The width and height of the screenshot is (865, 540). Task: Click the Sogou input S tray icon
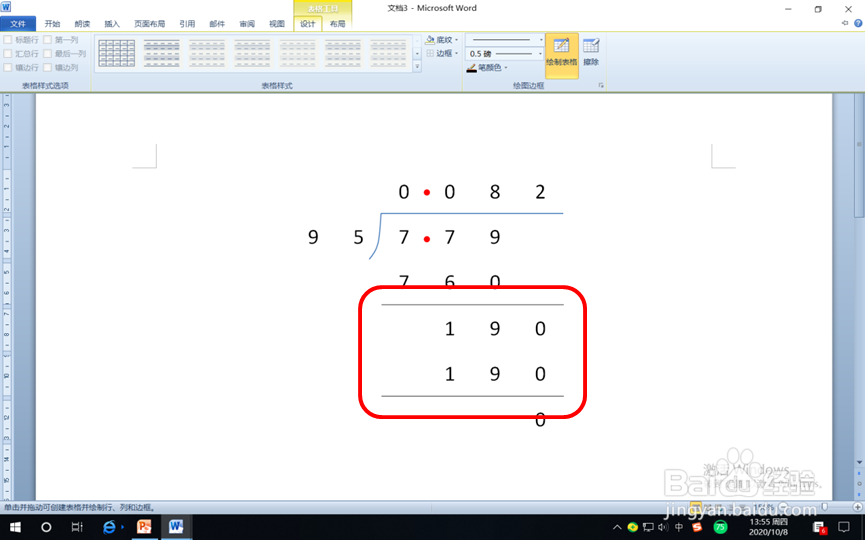[697, 527]
